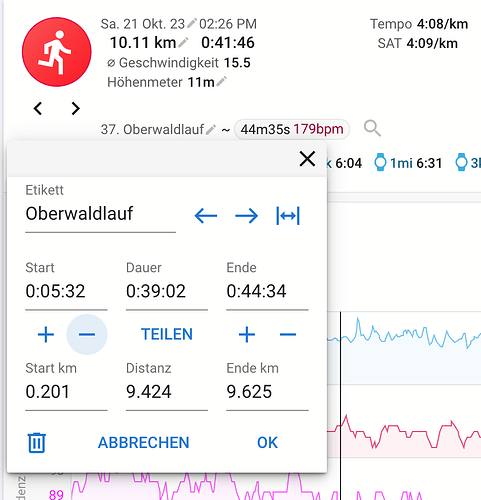
Task: Increase Ende time with plus button
Action: coord(247,334)
